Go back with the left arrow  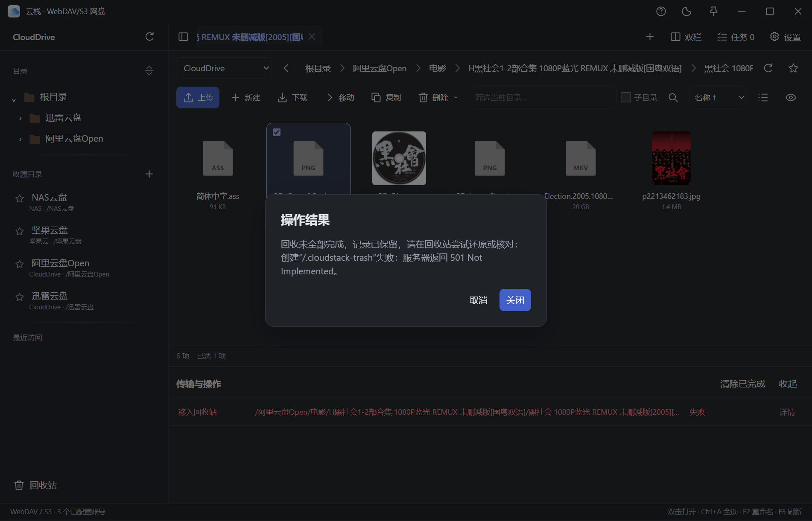click(286, 68)
